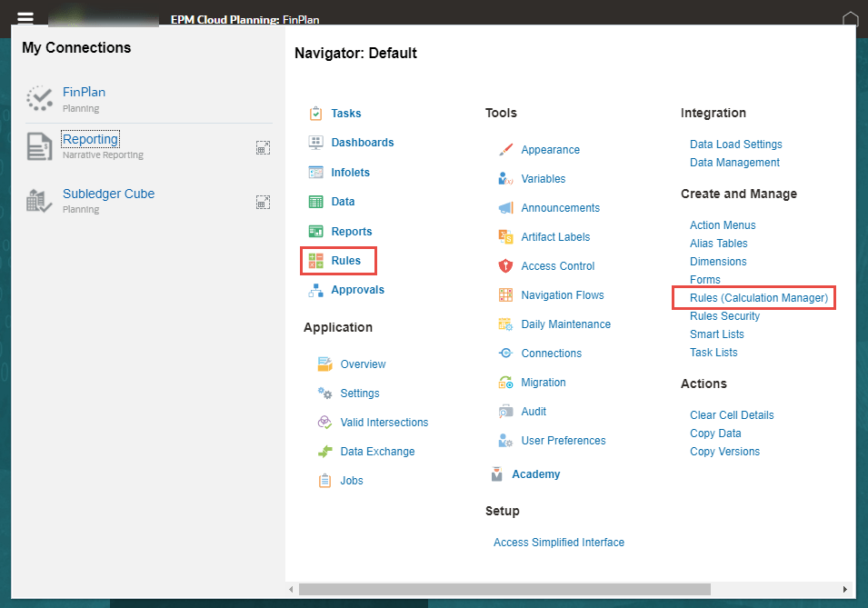Screen dimensions: 868x608
Task: Click the home icon in top right
Action: (850, 17)
